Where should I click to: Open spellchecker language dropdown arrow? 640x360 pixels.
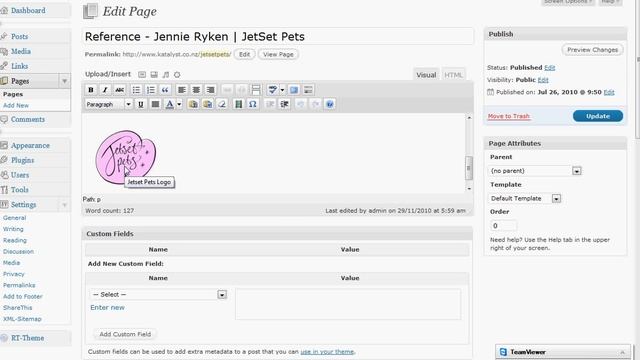[282, 90]
